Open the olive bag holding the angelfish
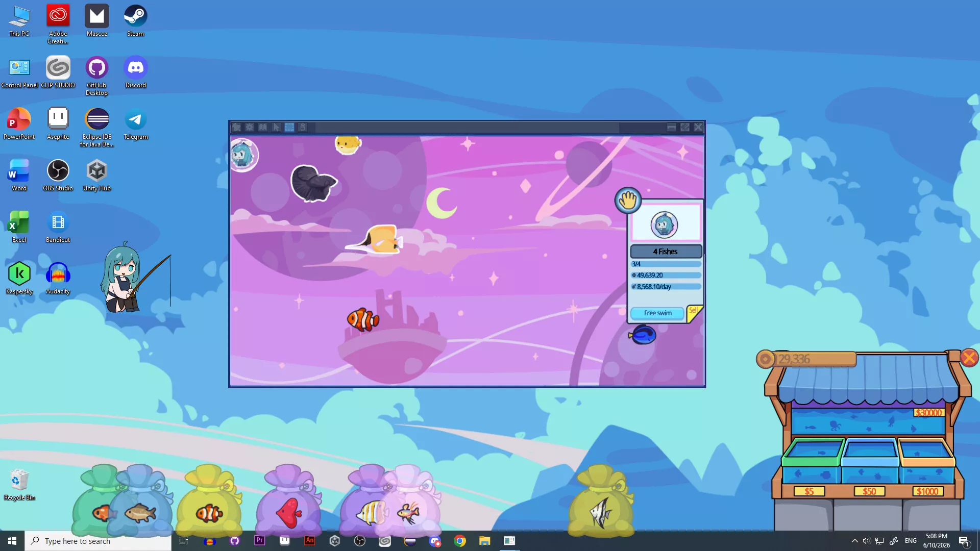Image resolution: width=980 pixels, height=551 pixels. coord(601,500)
